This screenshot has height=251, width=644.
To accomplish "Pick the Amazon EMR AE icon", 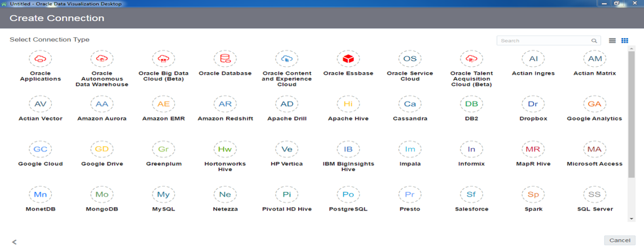I will click(x=164, y=104).
